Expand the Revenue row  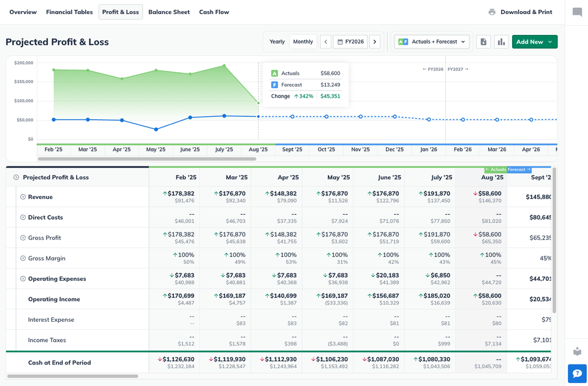pos(23,197)
